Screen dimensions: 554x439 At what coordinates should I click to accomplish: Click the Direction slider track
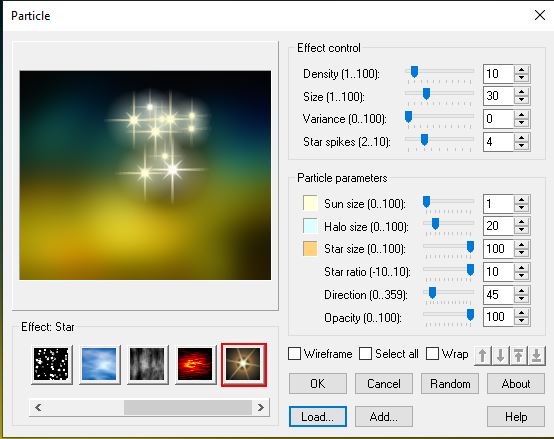point(448,293)
